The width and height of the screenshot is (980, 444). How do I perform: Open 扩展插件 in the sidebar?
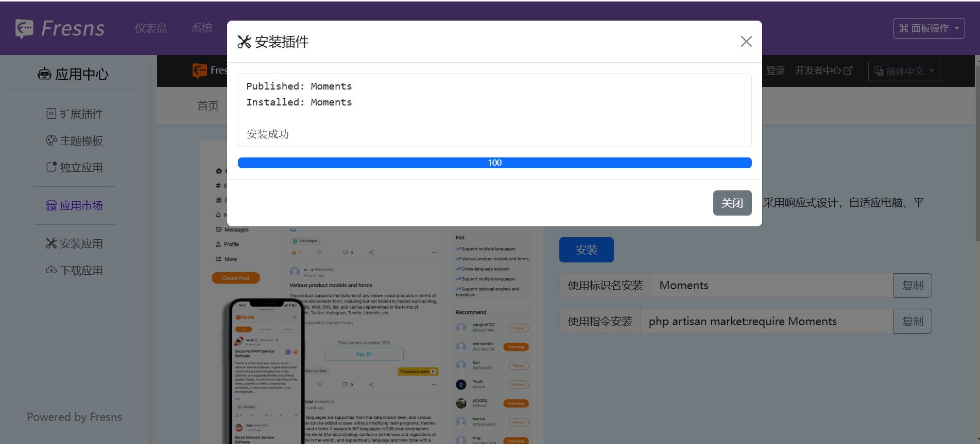click(74, 114)
